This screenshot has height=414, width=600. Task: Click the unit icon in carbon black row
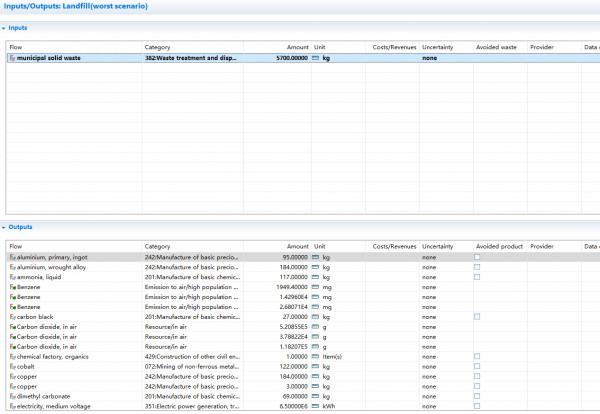coord(315,317)
